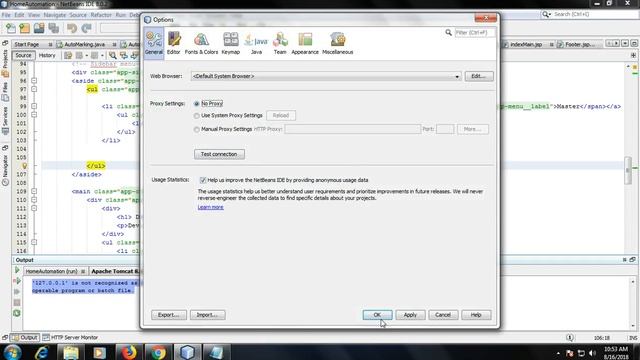Open the Edit menu

click(x=19, y=15)
